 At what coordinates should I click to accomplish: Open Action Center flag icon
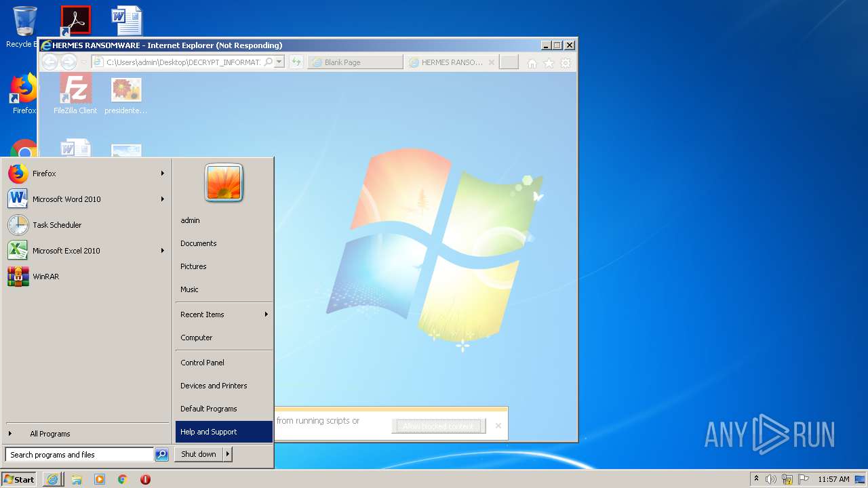coord(804,479)
